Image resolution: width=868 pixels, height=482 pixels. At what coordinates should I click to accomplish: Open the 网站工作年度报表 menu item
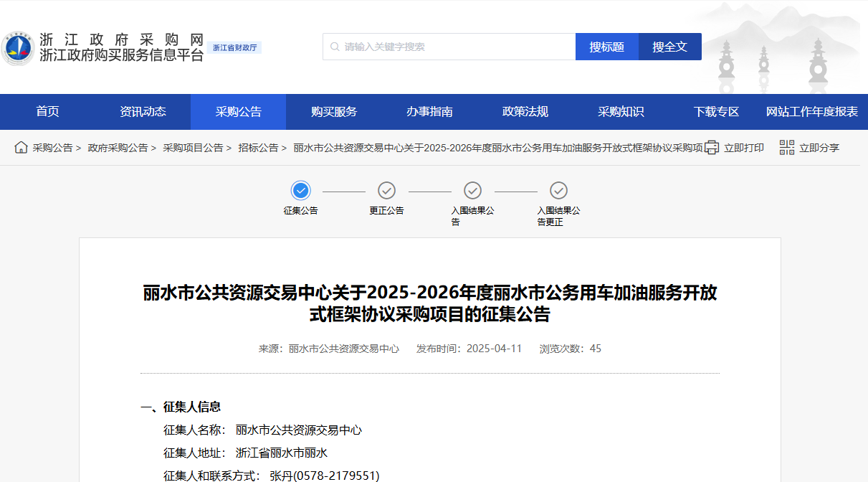click(x=811, y=111)
